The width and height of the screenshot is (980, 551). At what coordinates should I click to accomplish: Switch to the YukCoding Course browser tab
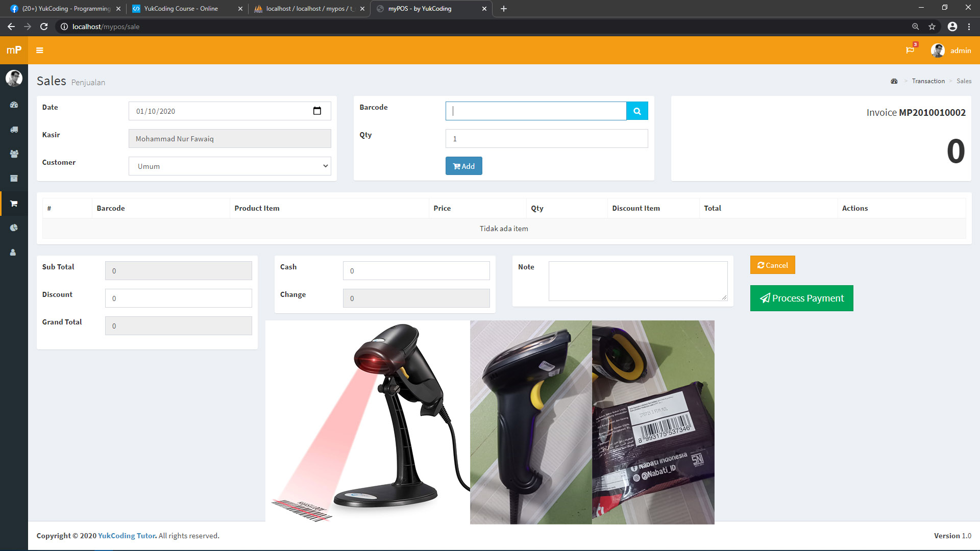pyautogui.click(x=181, y=9)
